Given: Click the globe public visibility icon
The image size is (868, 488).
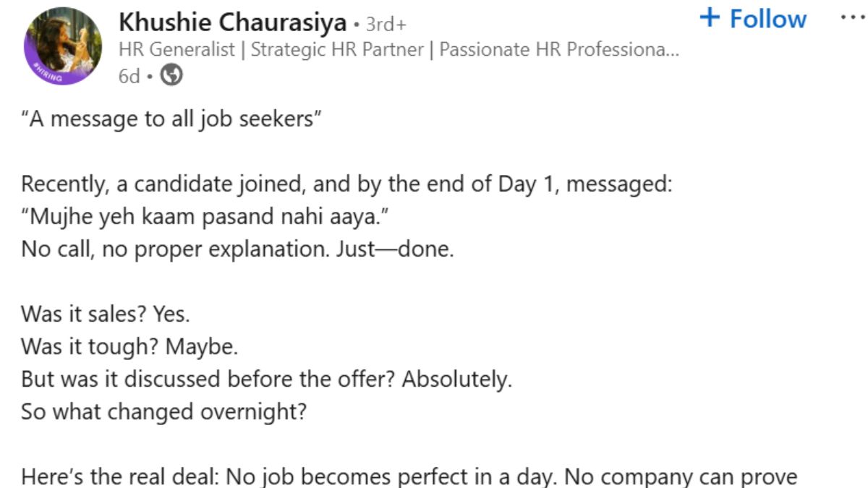Looking at the screenshot, I should click(x=171, y=75).
